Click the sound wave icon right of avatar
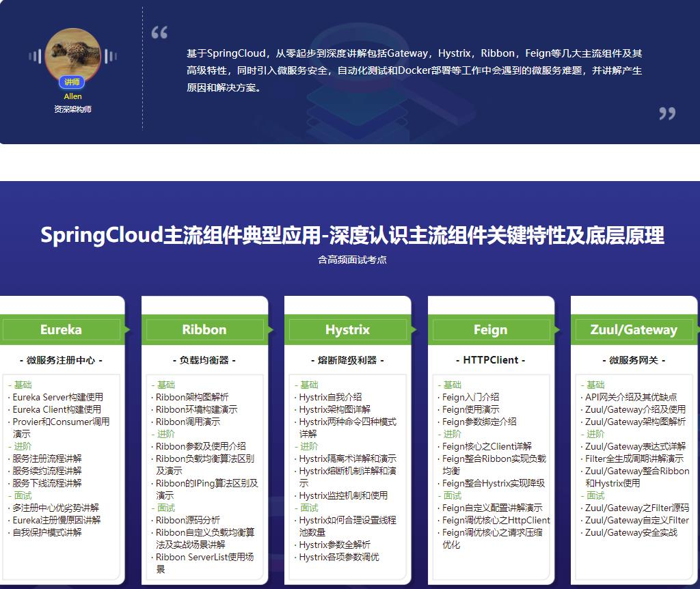Screen dimensions: 700x589 (x=110, y=57)
